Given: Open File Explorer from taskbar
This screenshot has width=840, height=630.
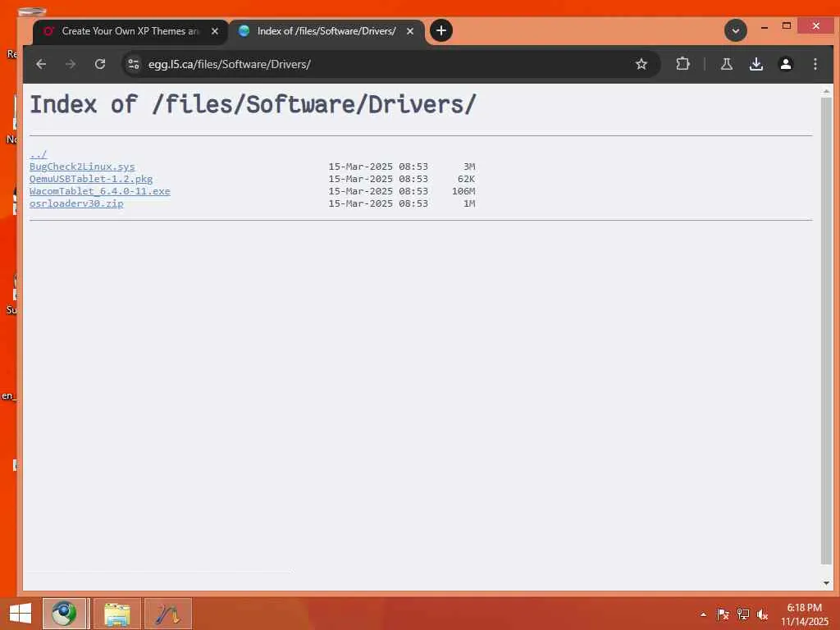Looking at the screenshot, I should (x=116, y=614).
